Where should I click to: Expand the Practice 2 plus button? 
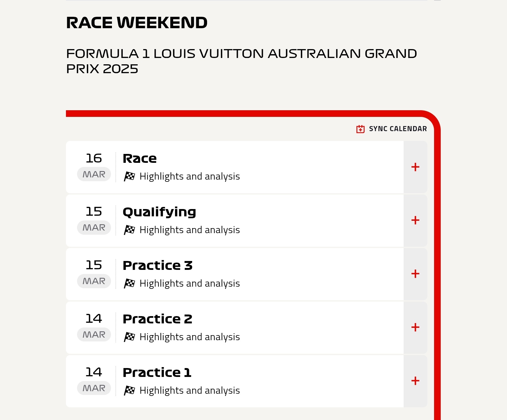415,328
